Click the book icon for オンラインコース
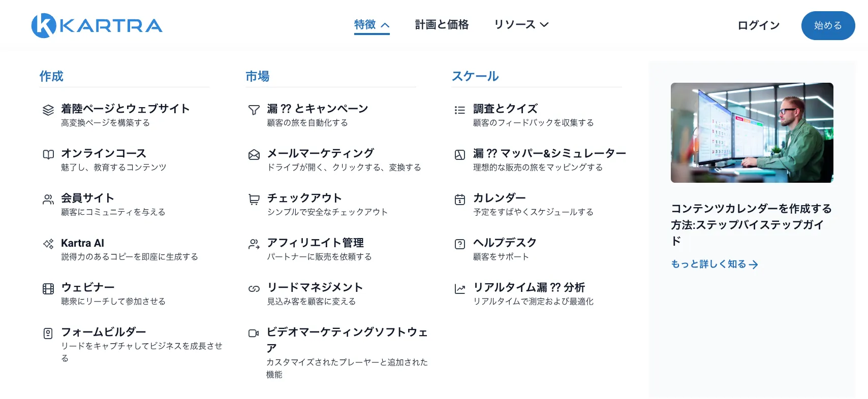 point(48,155)
